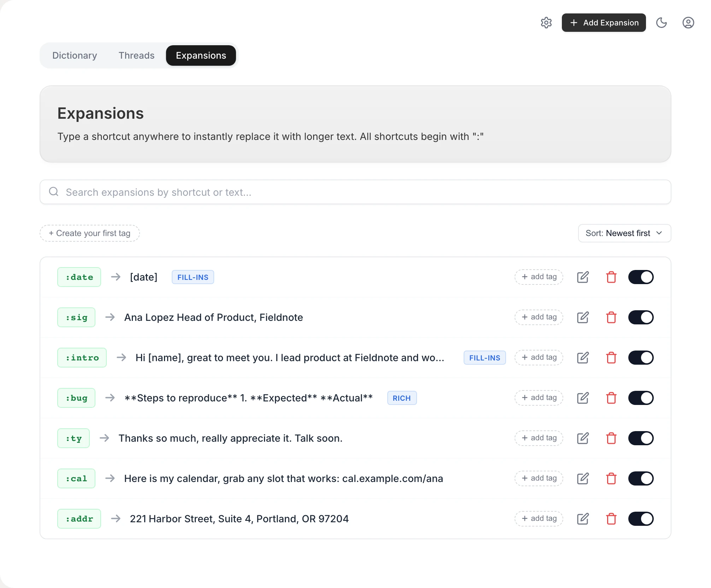Viewport: 711px width, 588px height.
Task: Delete the :date expansion
Action: 611,277
